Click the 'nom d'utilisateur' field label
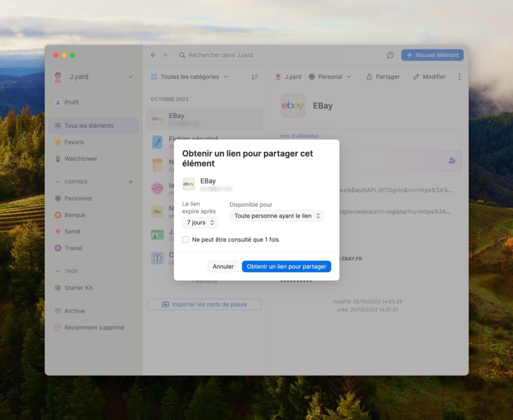Screen dimensions: 513x420 299,136
